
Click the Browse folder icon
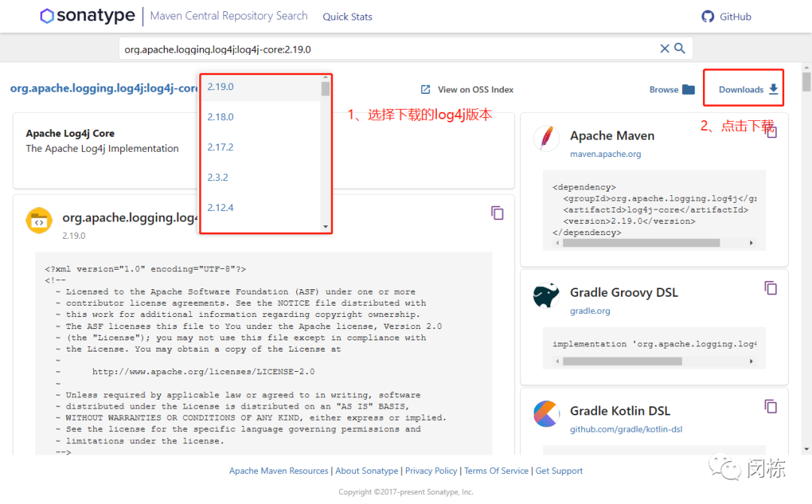(x=688, y=89)
